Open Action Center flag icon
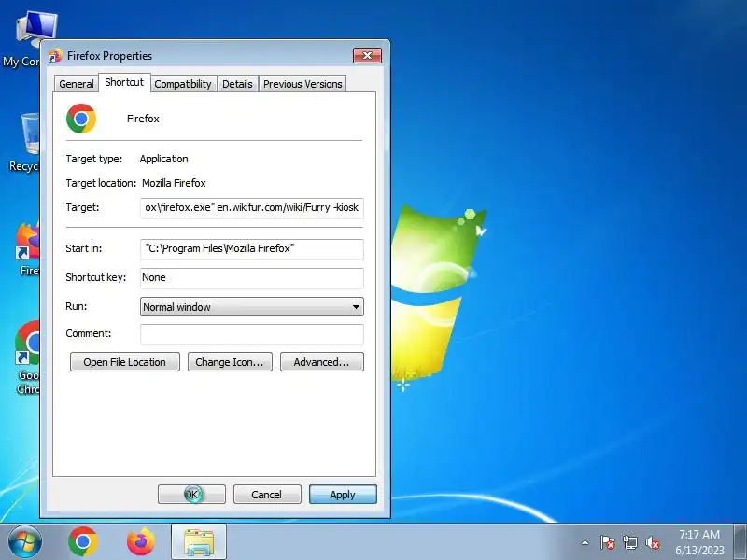 pyautogui.click(x=607, y=542)
